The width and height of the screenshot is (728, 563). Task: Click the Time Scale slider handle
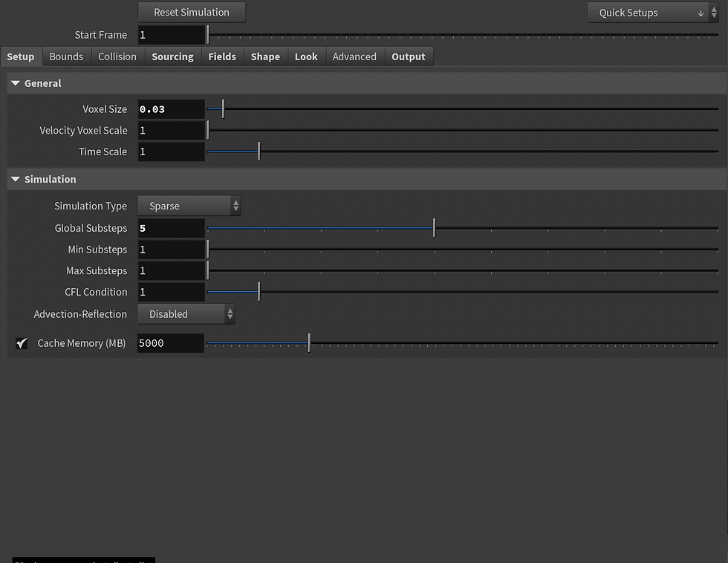(259, 152)
